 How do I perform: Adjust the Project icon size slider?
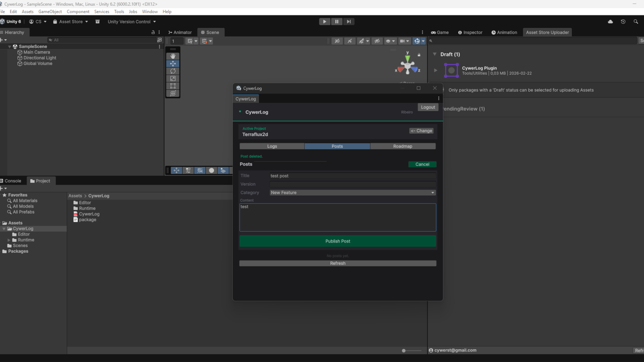click(x=404, y=351)
